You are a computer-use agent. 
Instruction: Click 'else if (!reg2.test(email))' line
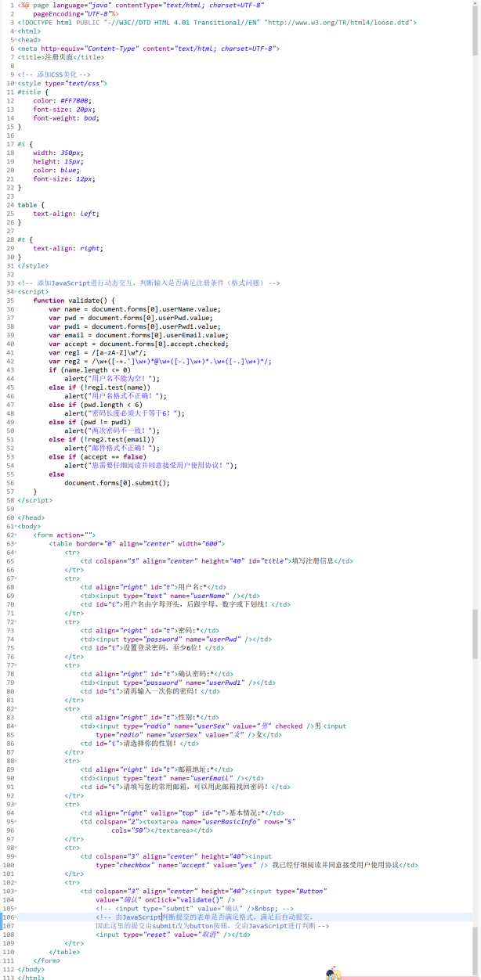click(x=101, y=439)
